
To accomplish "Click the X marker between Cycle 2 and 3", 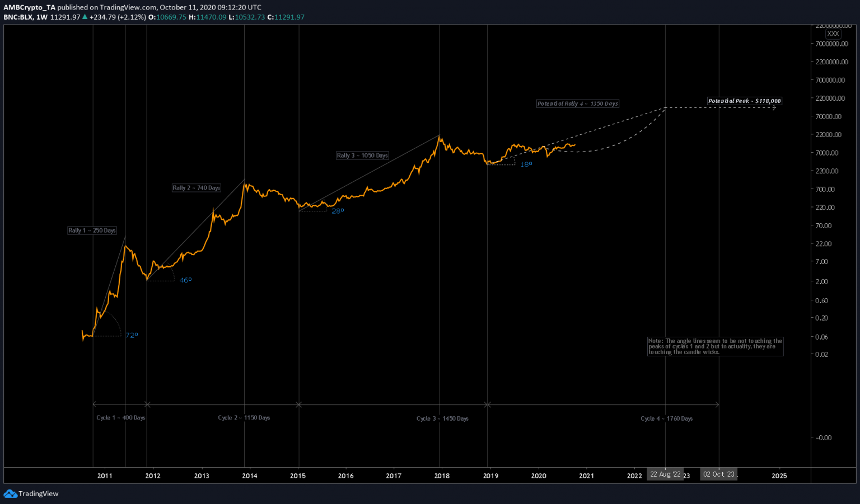I will [299, 404].
